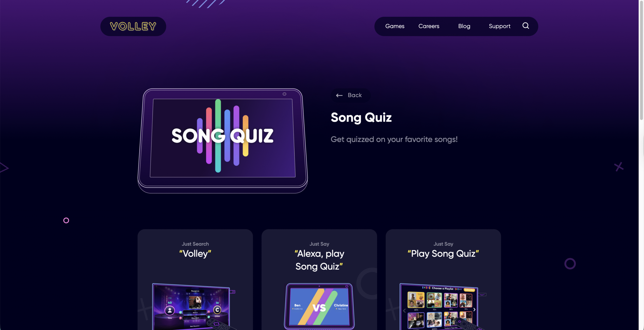Select the "Play Song Quiz" card
This screenshot has height=330, width=644.
click(x=443, y=279)
